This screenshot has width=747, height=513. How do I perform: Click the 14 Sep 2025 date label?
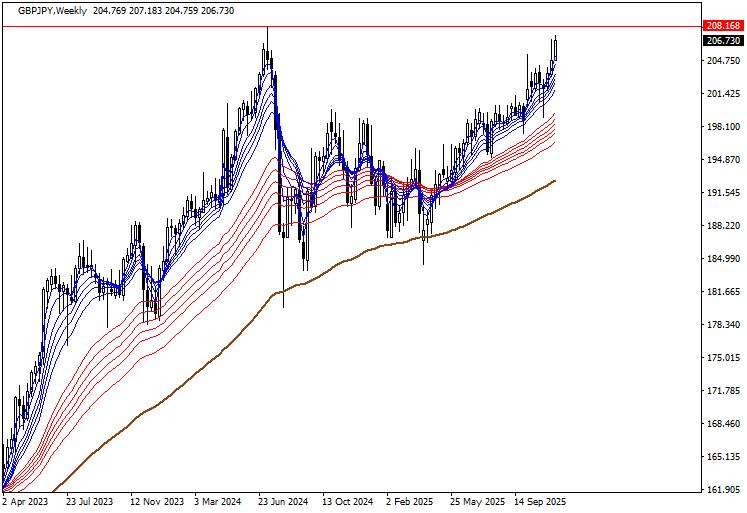540,501
